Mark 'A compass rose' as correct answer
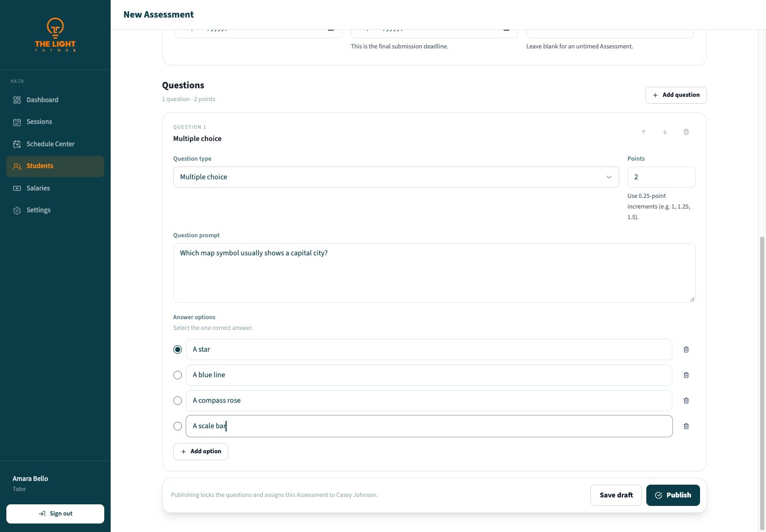 [178, 401]
